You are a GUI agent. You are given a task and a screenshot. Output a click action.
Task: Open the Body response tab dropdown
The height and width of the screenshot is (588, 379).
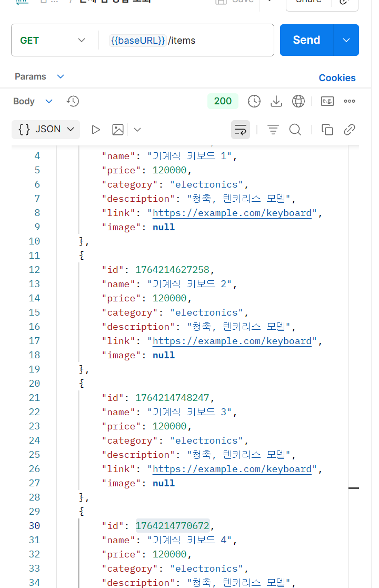point(48,101)
